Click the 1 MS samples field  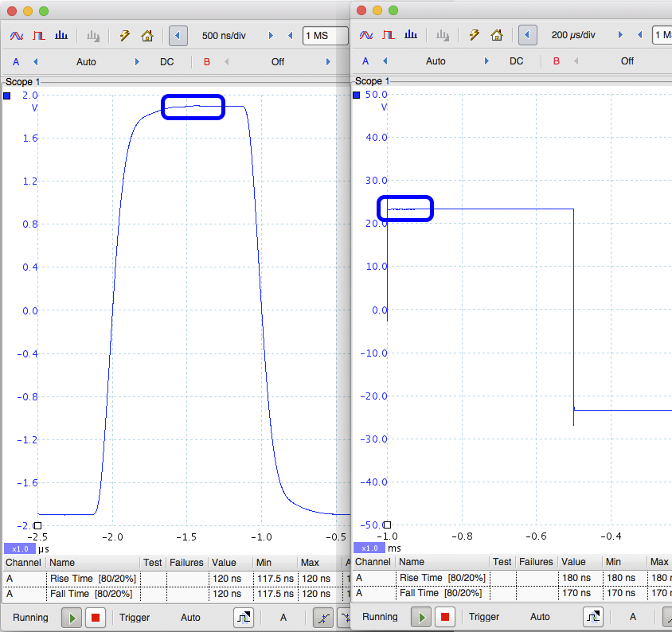pos(326,36)
